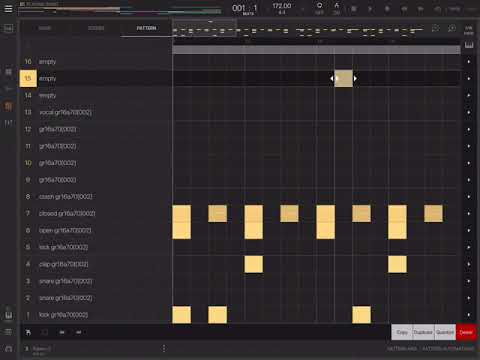480x360 pixels.
Task: Click the magnifier zoom icon above grid
Action: (x=452, y=28)
